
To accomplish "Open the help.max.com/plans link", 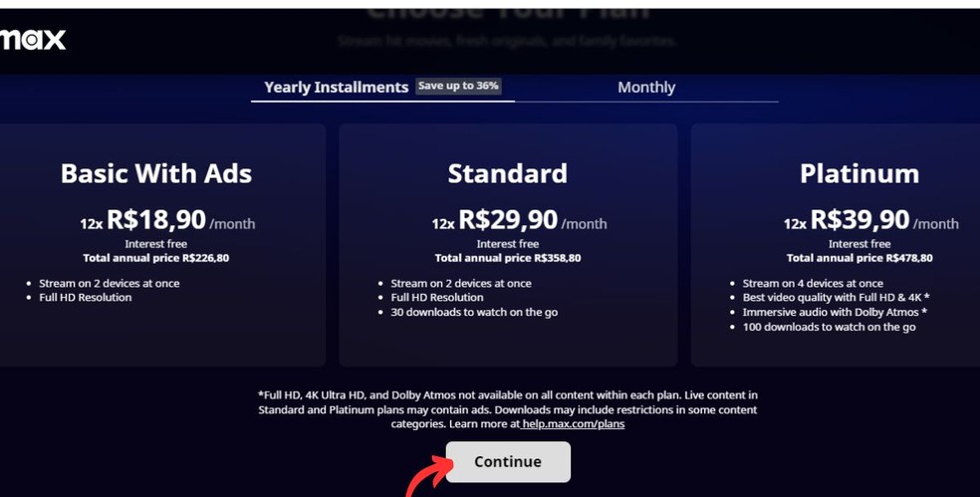I will 573,424.
